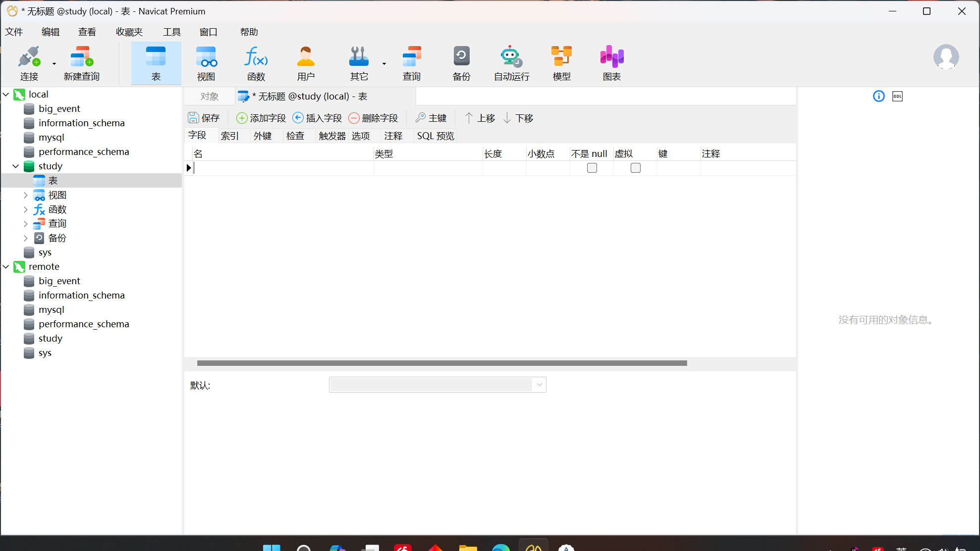Switch to the SQL 预览 tab
Image resolution: width=980 pixels, height=551 pixels.
point(435,136)
